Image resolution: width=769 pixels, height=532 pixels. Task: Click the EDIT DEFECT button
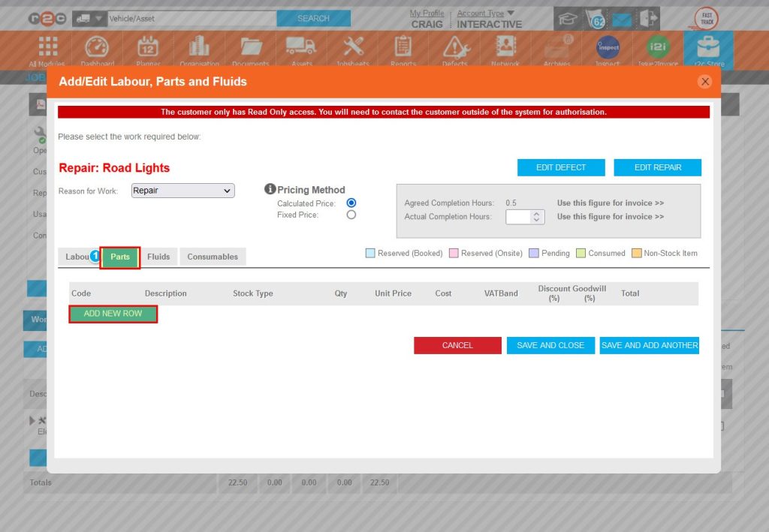[560, 167]
